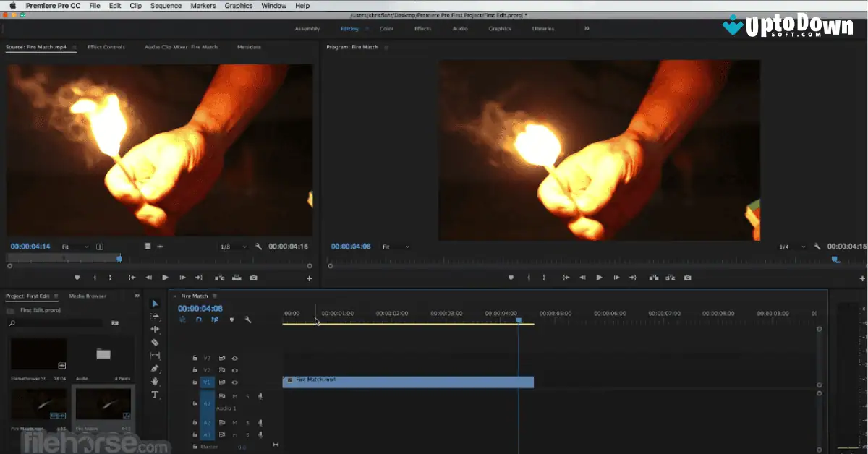Select the Hand tool in the timeline toolbar
868x454 pixels.
(x=155, y=382)
